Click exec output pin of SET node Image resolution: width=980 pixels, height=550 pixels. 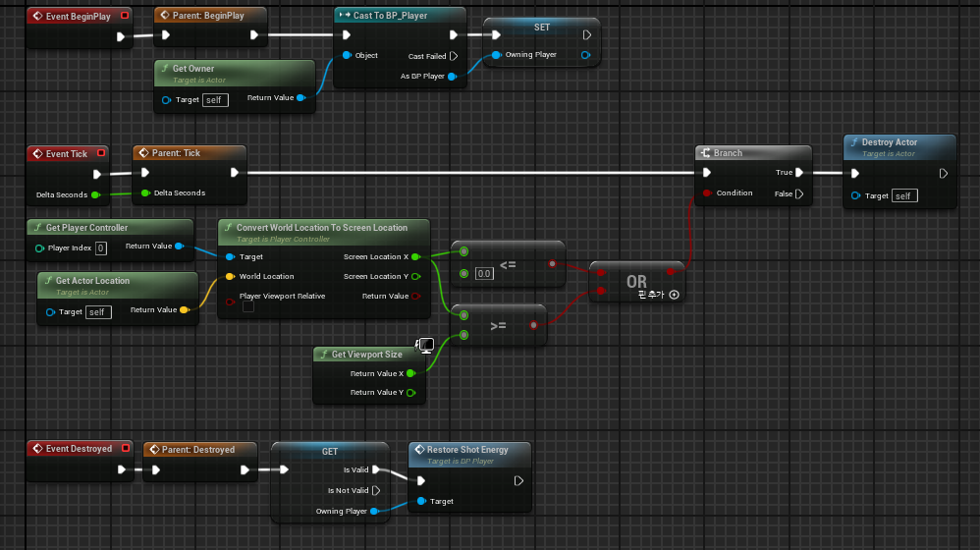tap(587, 35)
